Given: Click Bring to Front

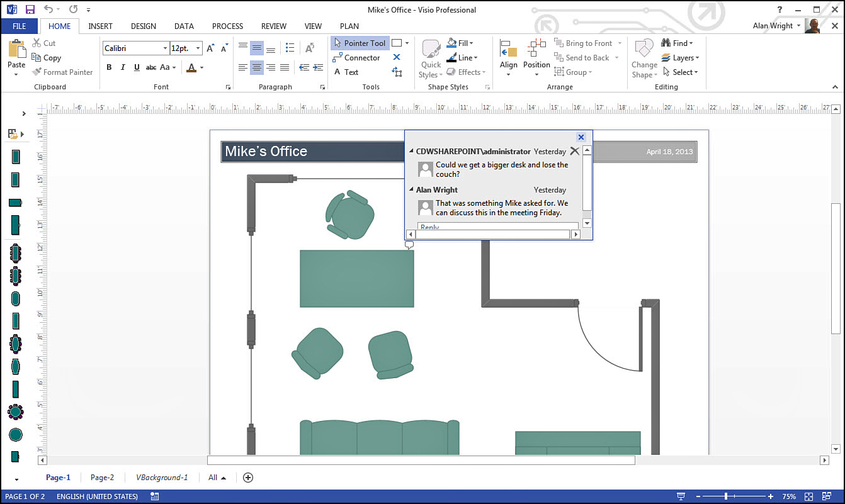Looking at the screenshot, I should (x=588, y=43).
